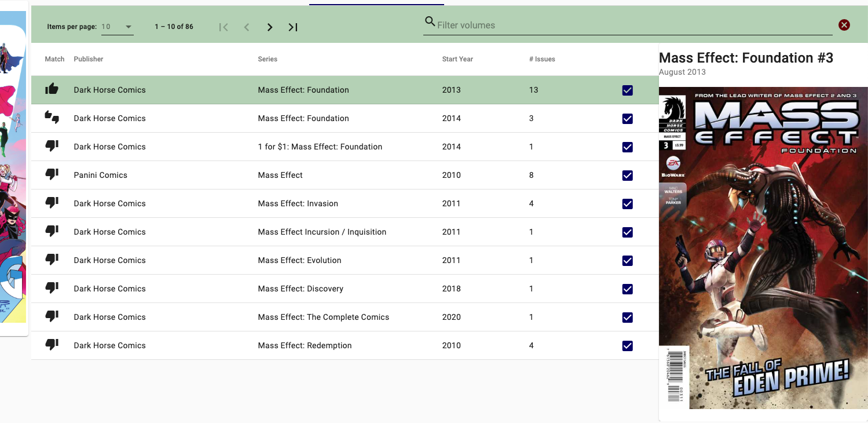Click the thumbs down icon for Mass Effect: Evolution
Viewport: 868px width, 423px height.
pos(52,259)
